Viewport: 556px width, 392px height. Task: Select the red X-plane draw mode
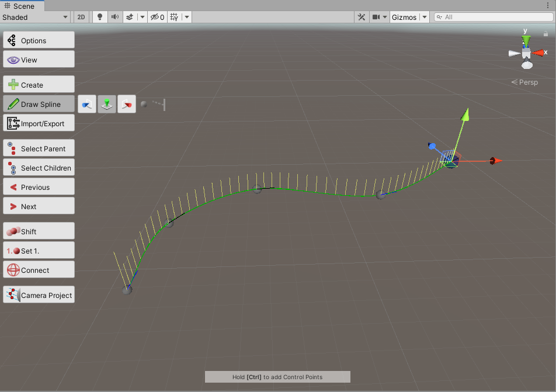[x=127, y=104]
